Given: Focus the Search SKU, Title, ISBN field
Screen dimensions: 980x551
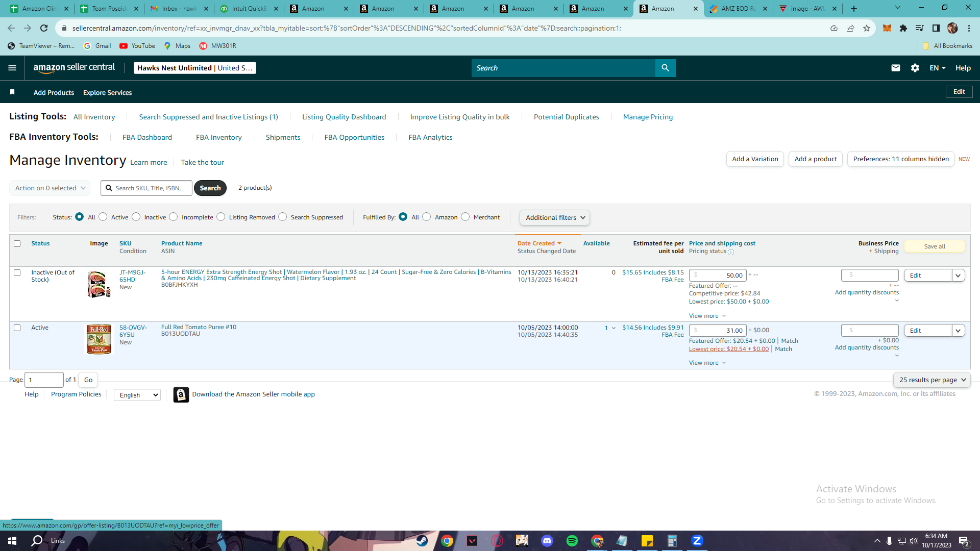Looking at the screenshot, I should pos(146,188).
